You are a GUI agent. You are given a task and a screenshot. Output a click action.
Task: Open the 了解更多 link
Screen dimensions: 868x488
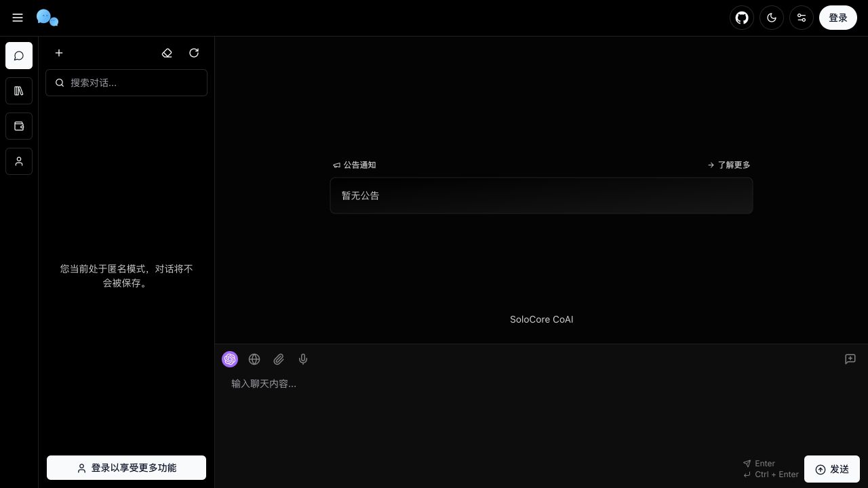tap(729, 165)
